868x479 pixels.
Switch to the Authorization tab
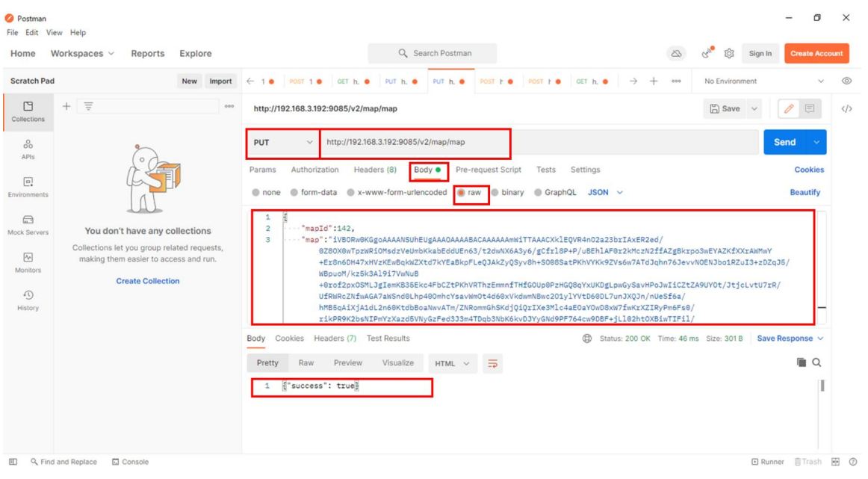click(314, 170)
